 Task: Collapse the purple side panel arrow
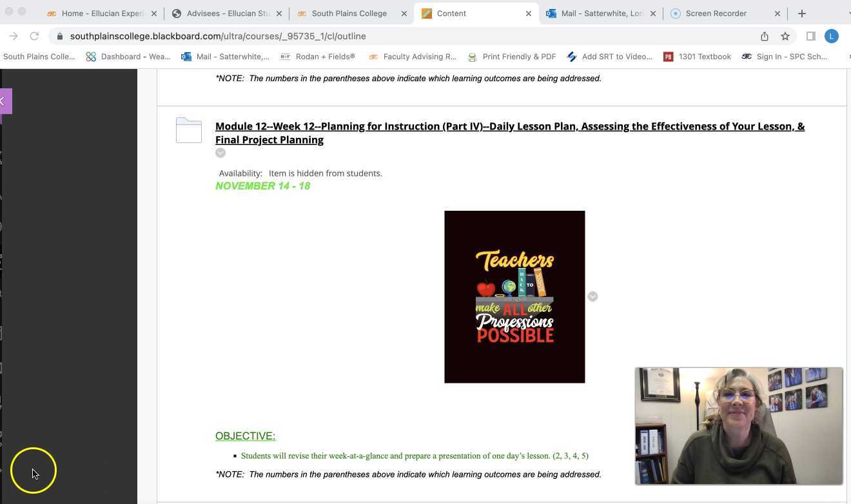point(5,101)
